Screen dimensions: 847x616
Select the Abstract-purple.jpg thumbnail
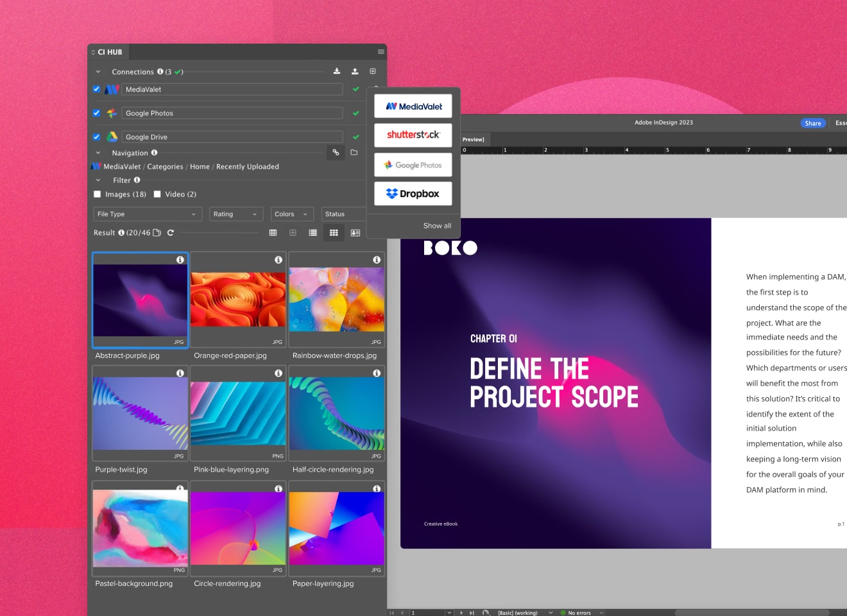tap(141, 300)
